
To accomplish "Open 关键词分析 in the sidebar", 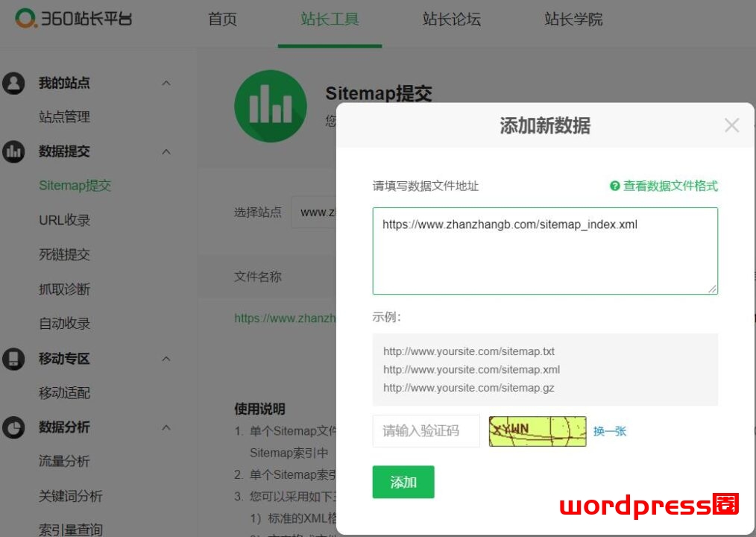I will coord(71,496).
